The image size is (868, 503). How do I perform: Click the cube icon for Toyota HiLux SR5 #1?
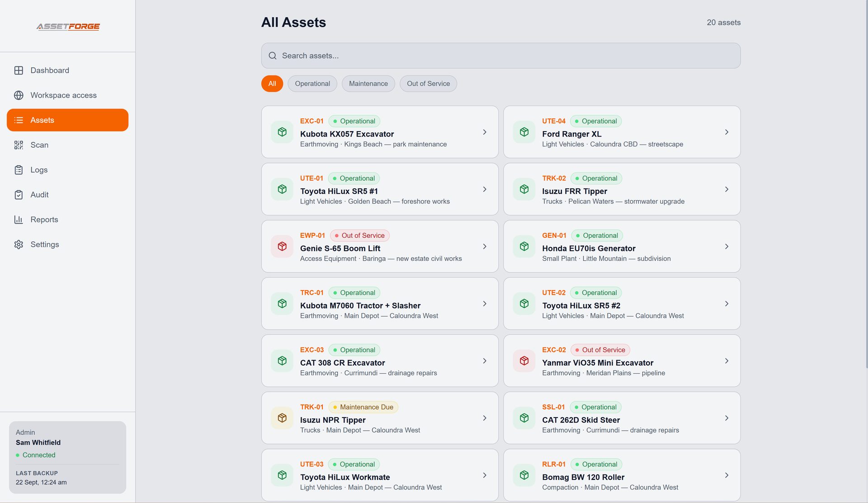point(282,189)
